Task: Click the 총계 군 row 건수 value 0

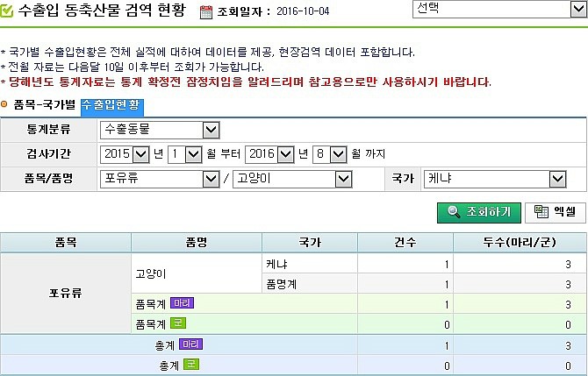Action: click(x=447, y=365)
